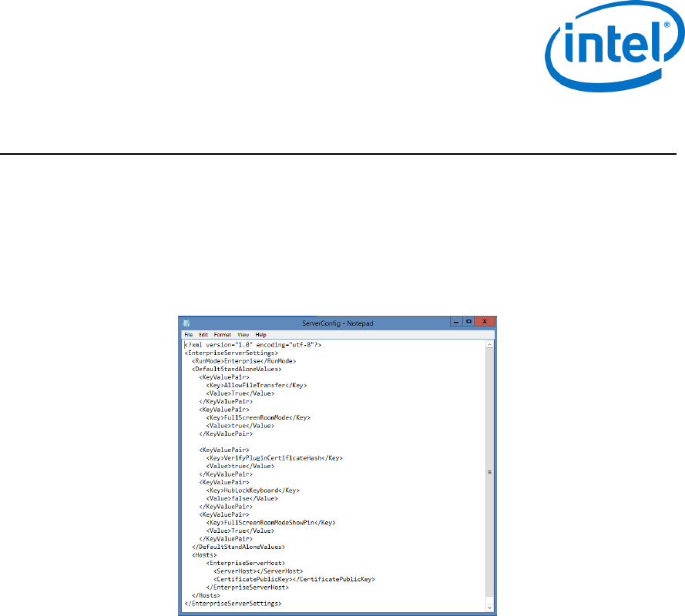Open the File menu in Notepad
The image size is (685, 616).
click(x=188, y=335)
